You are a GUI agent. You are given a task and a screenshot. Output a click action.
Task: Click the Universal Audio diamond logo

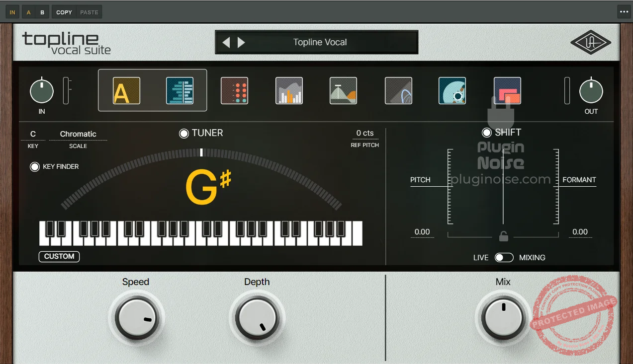(x=591, y=42)
